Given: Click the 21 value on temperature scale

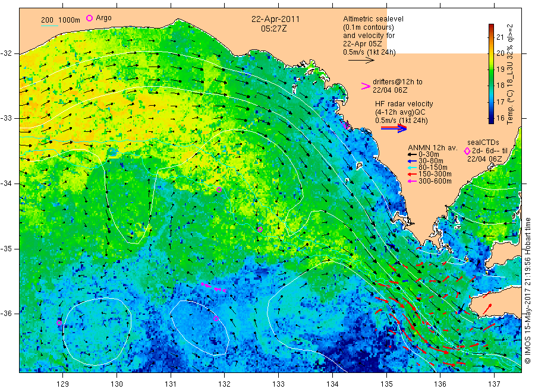Looking at the screenshot, I should (x=500, y=37).
